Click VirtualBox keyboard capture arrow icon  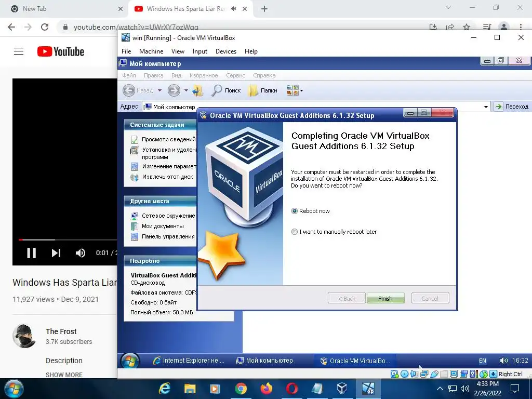(x=494, y=374)
